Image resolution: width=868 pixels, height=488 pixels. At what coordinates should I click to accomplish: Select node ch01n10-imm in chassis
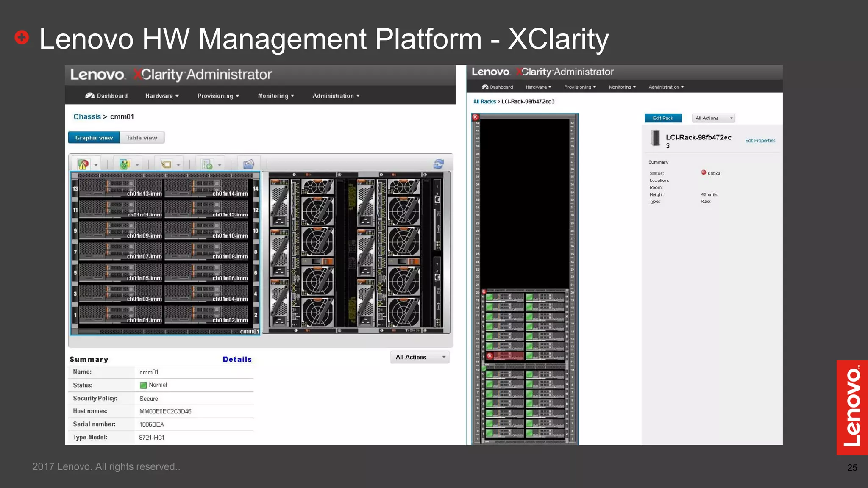(x=206, y=230)
